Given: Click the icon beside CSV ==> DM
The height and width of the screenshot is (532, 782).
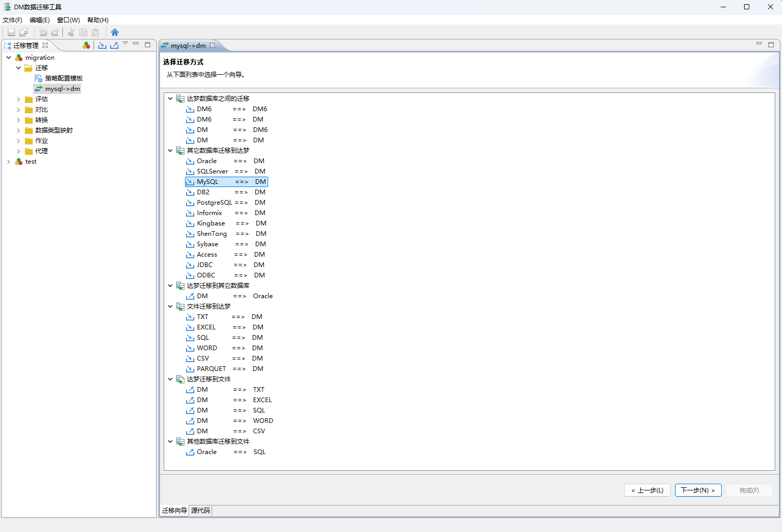Looking at the screenshot, I should click(x=190, y=358).
